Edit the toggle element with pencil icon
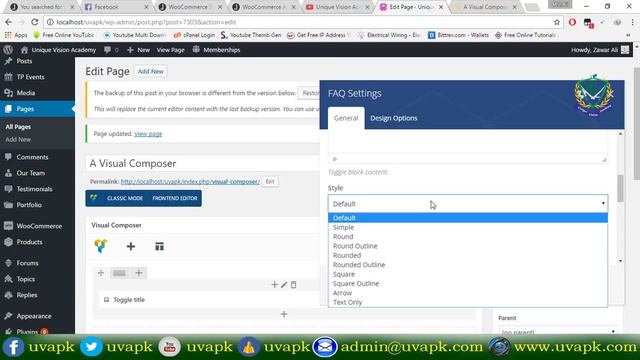640x360 pixels. pyautogui.click(x=284, y=284)
